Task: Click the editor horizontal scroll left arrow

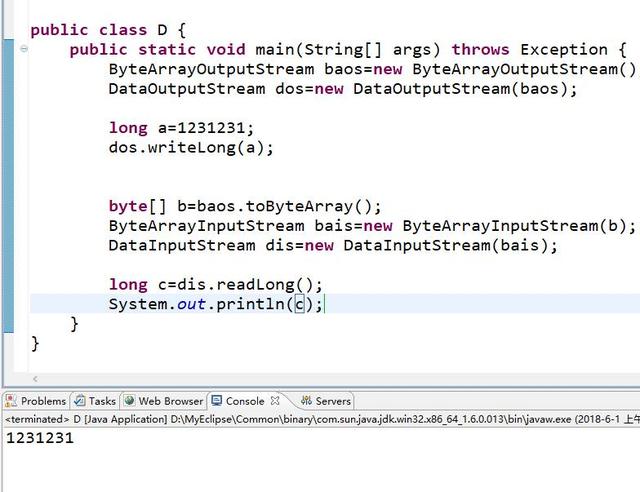Action: 35,379
